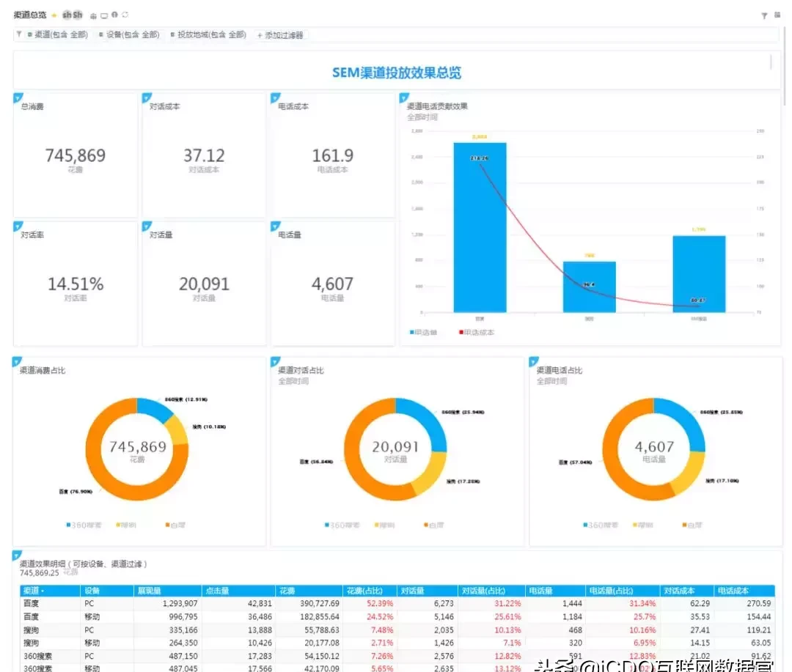Click the 渠道总览 dashboard title at top
This screenshot has height=672, width=792.
(x=30, y=15)
